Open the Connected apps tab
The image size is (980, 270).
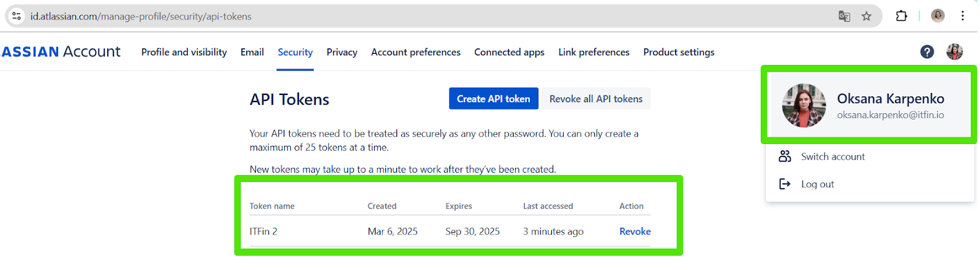coord(509,52)
